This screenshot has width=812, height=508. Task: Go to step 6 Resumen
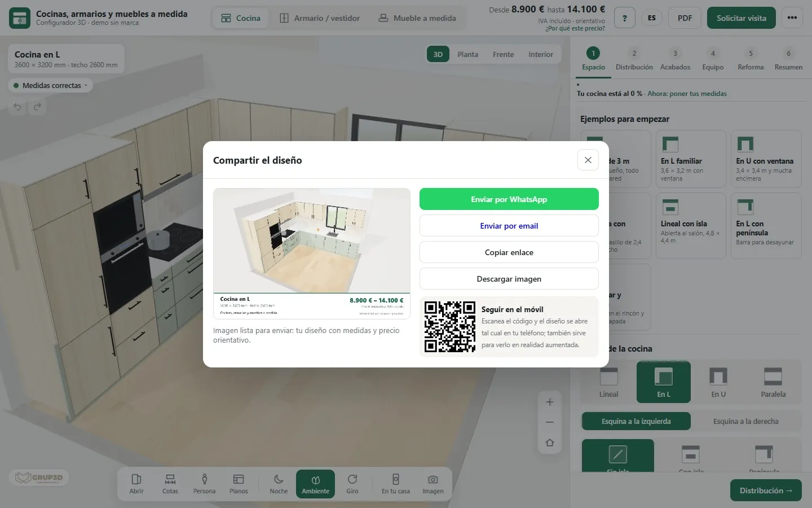point(788,59)
